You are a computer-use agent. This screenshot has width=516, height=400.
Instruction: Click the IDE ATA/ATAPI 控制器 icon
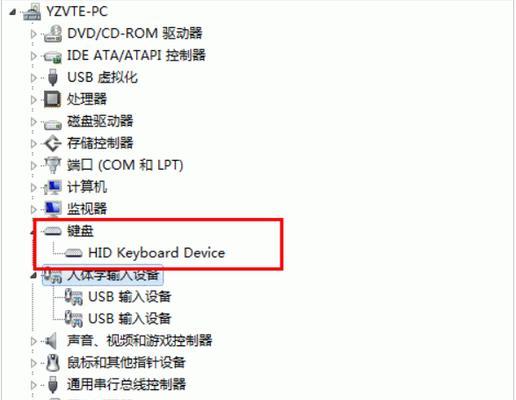(53, 56)
